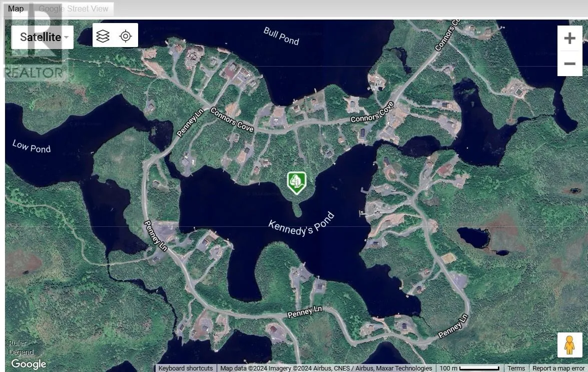Click the zoom in plus icon

click(569, 38)
